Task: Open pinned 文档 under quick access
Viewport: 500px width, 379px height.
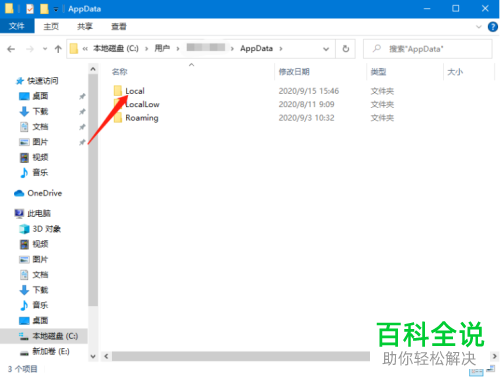Action: pos(40,127)
